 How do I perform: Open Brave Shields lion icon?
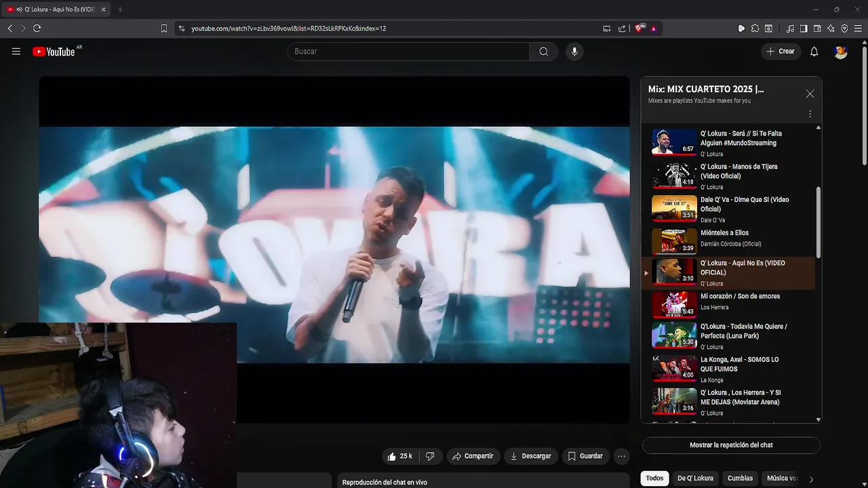640,28
